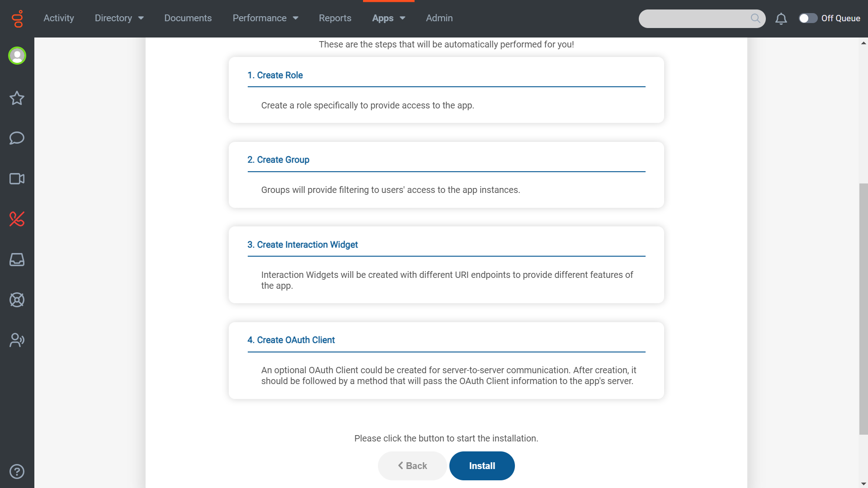This screenshot has height=488, width=868.
Task: Go to the Documents menu item
Action: (x=188, y=18)
